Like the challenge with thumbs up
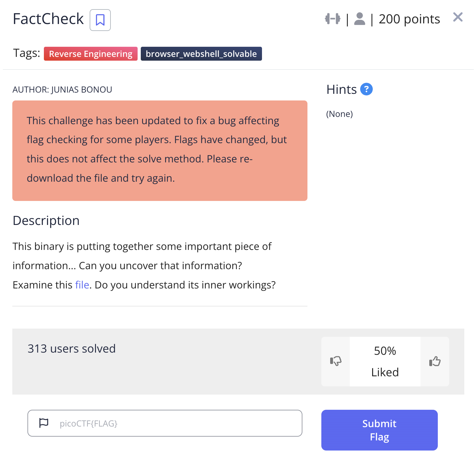 pos(435,361)
